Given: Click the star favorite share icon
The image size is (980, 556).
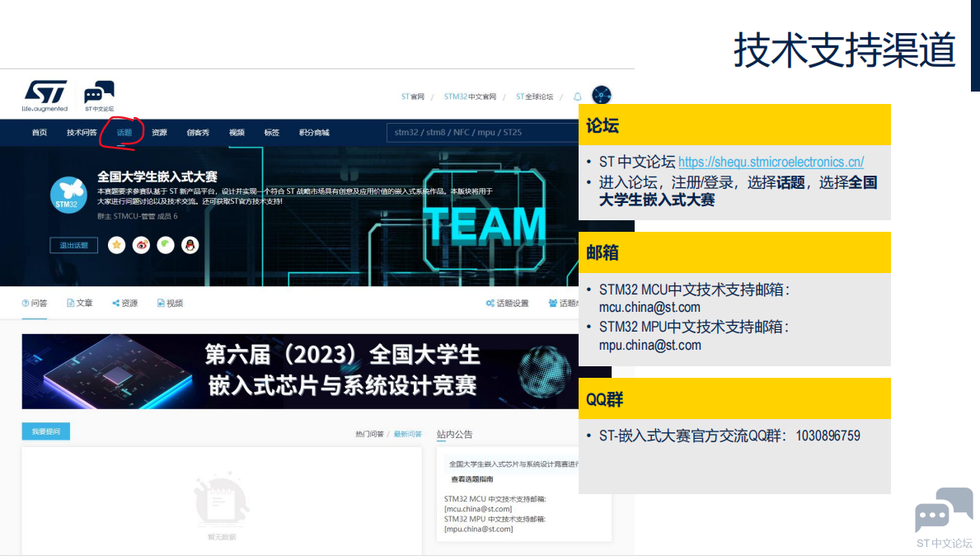Looking at the screenshot, I should point(116,245).
